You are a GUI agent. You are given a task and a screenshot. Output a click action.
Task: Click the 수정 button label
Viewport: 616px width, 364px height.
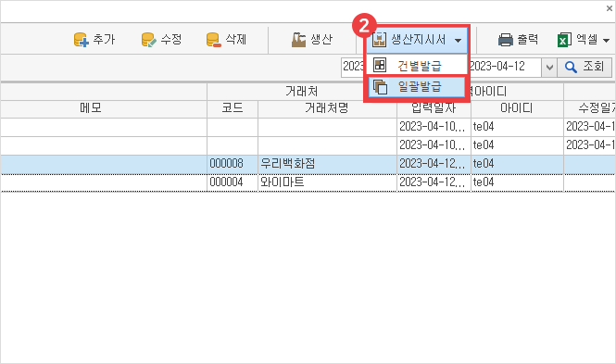coord(171,40)
